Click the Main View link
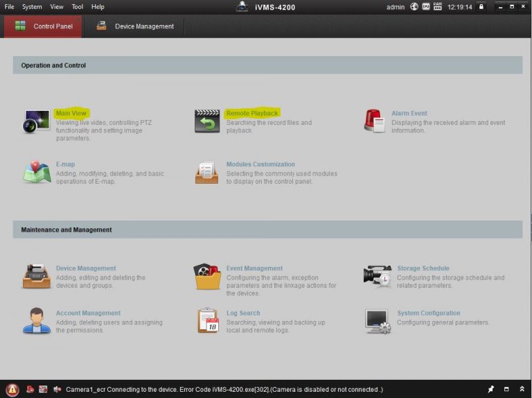 click(x=71, y=113)
